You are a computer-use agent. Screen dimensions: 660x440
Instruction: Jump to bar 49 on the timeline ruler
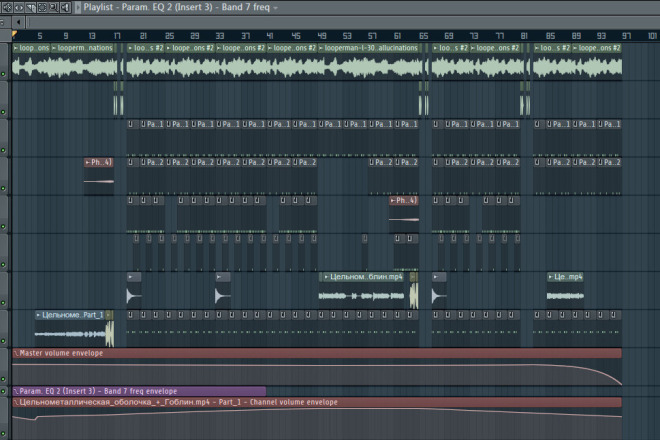tap(322, 36)
